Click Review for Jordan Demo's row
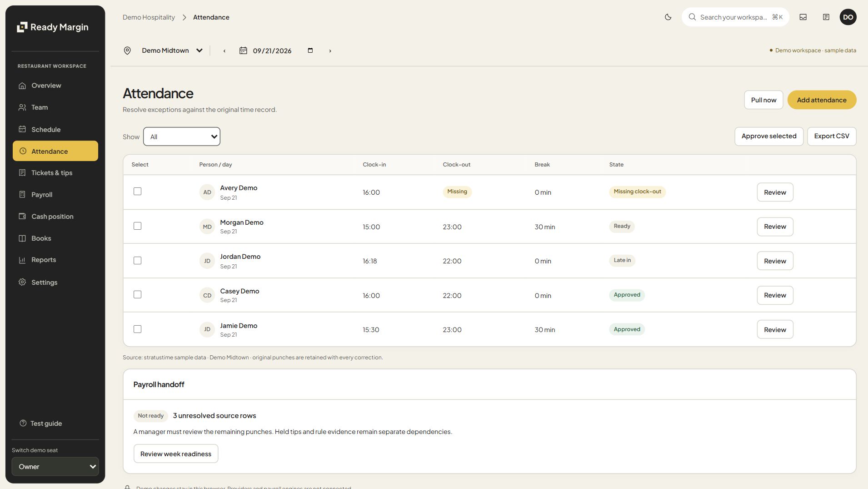This screenshot has height=489, width=868. (x=775, y=261)
